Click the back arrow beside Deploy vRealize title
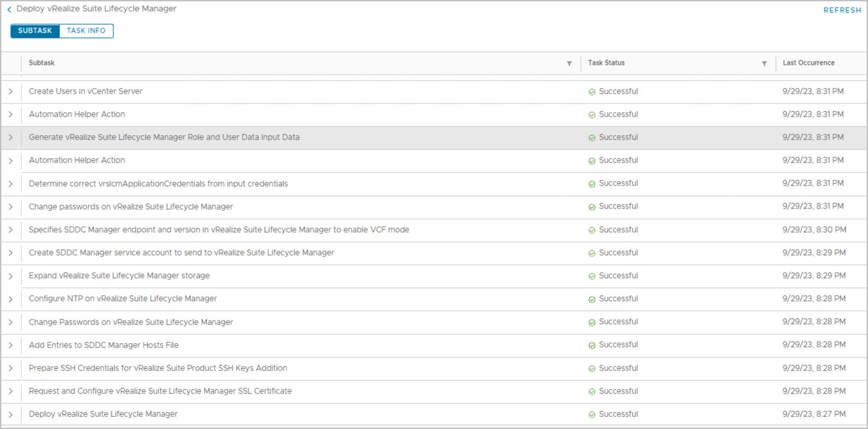 click(9, 9)
